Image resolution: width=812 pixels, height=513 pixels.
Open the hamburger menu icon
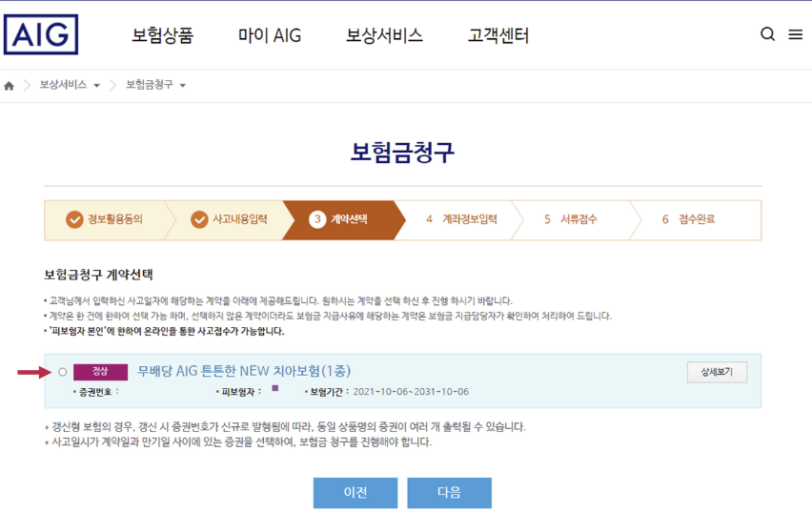(796, 34)
